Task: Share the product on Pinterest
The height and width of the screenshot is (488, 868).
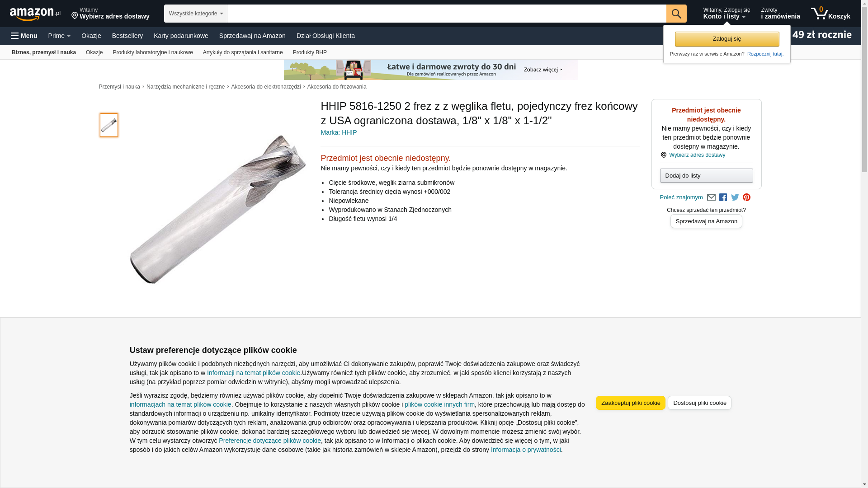Action: click(746, 197)
